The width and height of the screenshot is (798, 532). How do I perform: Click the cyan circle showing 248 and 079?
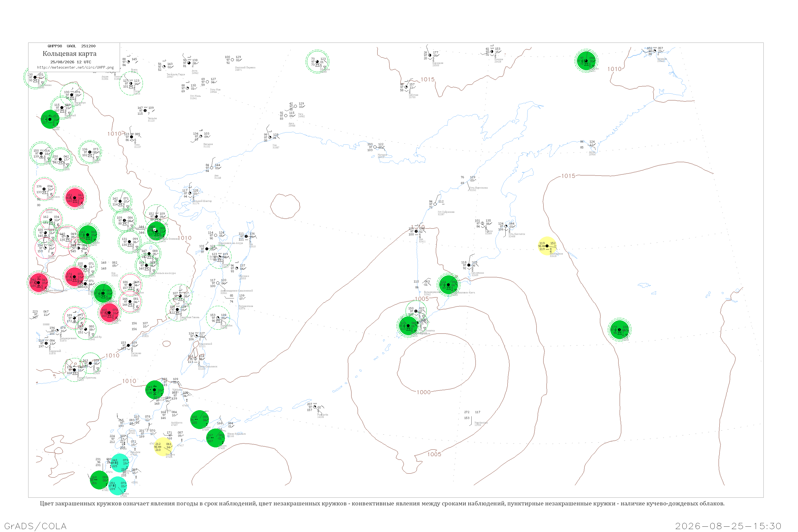119,463
